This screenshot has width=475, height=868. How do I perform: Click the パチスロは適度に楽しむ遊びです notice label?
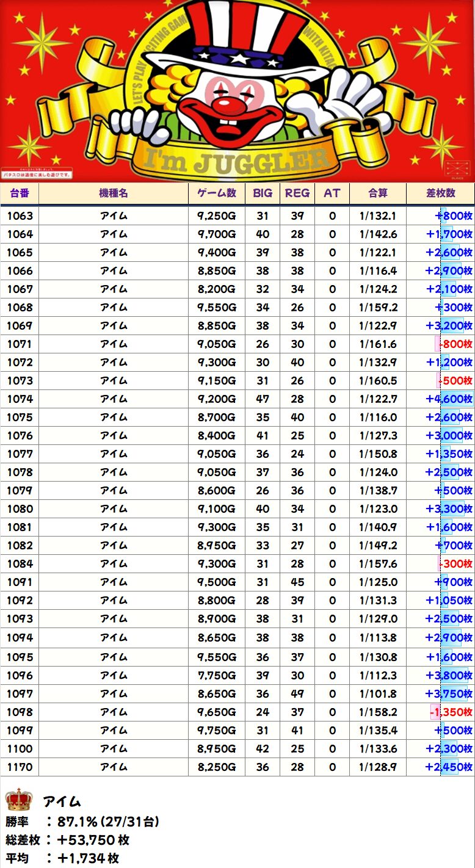pyautogui.click(x=37, y=174)
